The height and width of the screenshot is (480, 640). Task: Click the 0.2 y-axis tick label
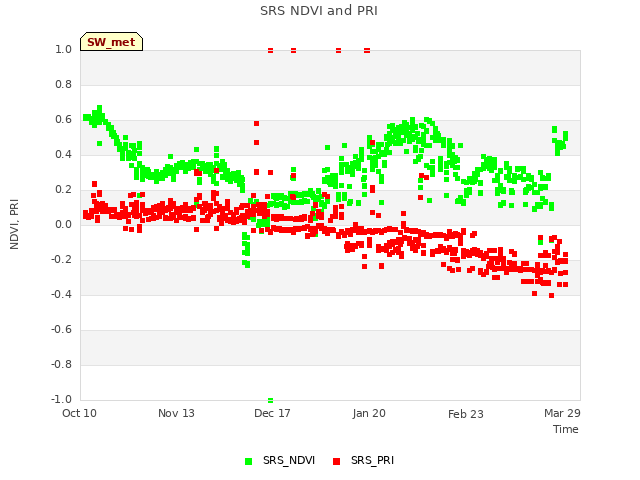pyautogui.click(x=63, y=189)
